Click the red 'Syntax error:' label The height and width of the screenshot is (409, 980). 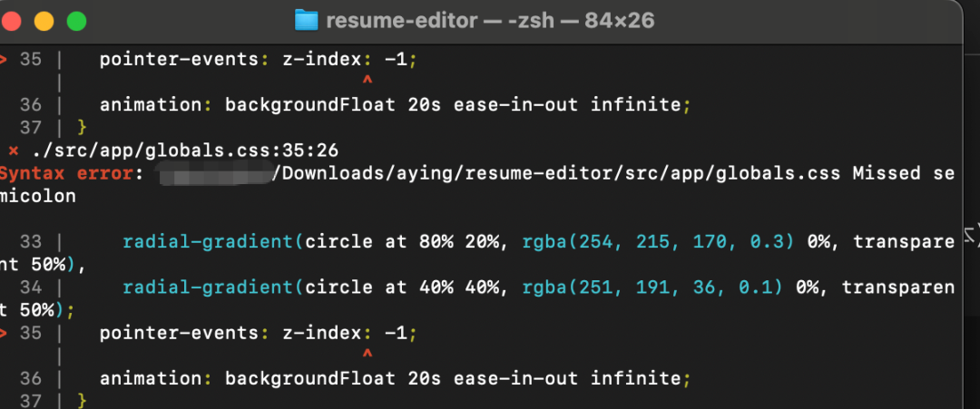65,173
